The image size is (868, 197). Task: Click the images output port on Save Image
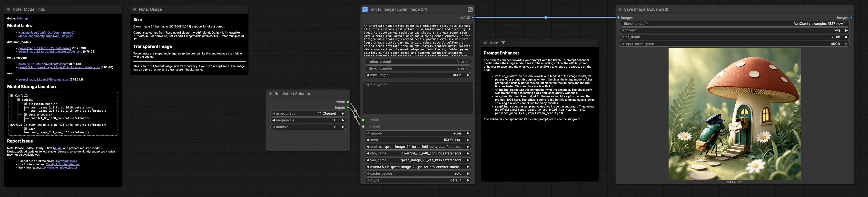pos(851,18)
